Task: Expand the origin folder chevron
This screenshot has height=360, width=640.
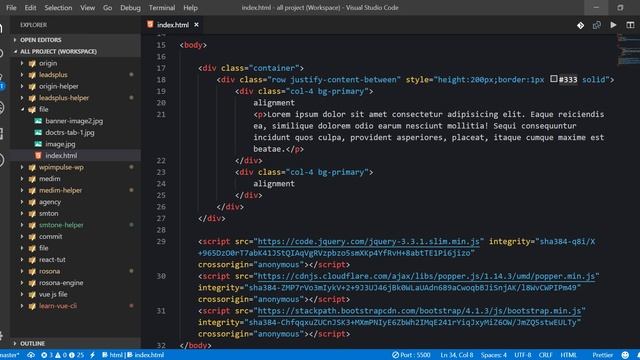Action: (22, 63)
